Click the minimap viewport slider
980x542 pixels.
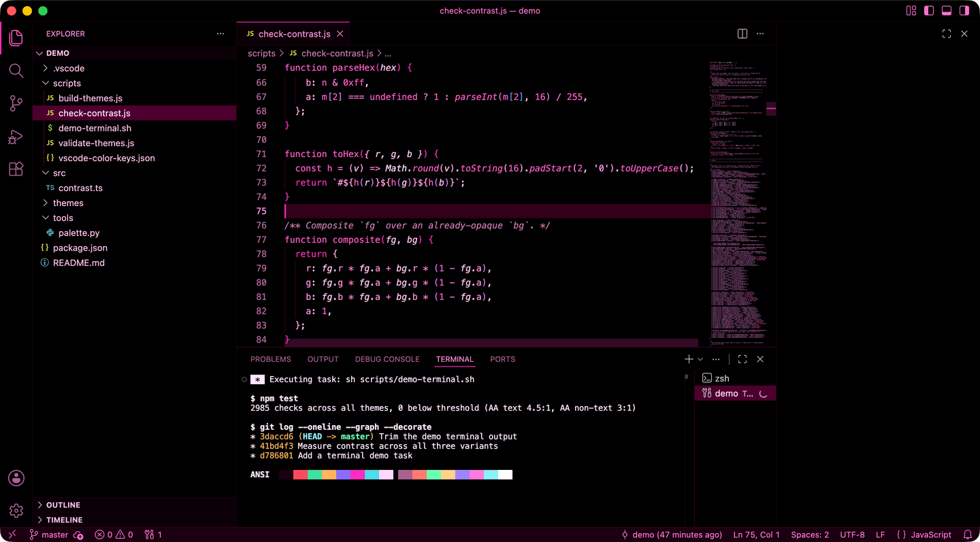tap(770, 109)
